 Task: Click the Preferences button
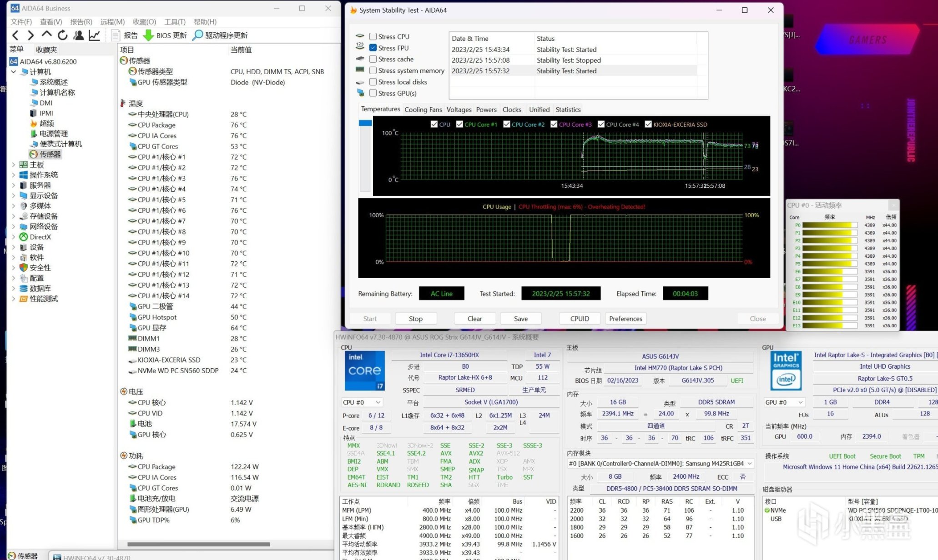point(625,319)
